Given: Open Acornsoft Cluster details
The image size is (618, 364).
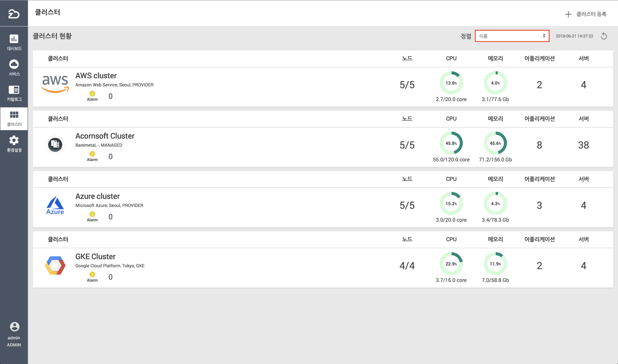Looking at the screenshot, I should (105, 136).
